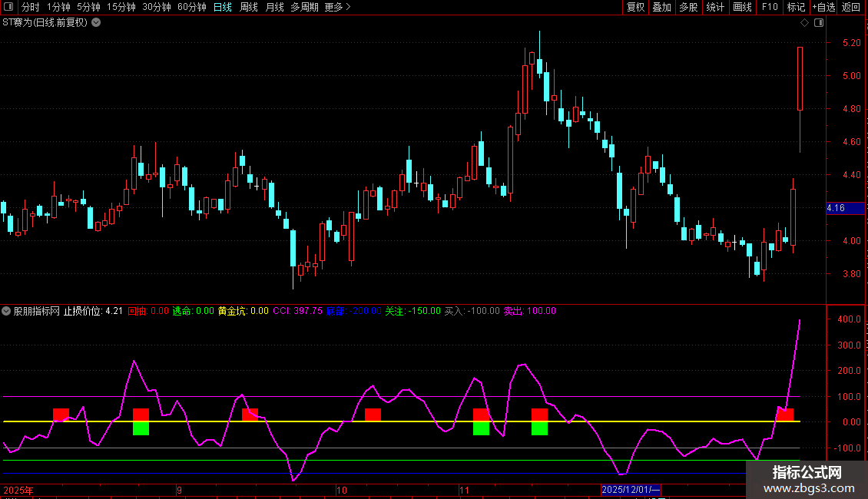Open the 叠加 overlay tool

click(x=661, y=8)
